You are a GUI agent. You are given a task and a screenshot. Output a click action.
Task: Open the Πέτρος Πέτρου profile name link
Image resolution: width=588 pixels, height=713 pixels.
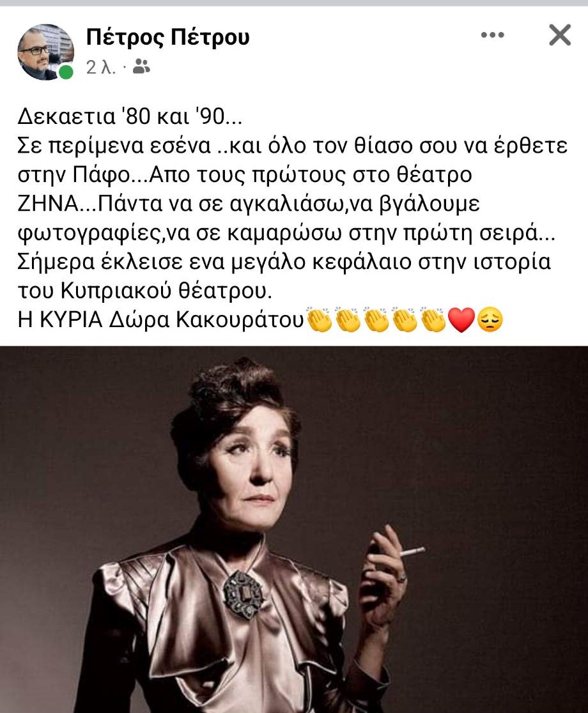[168, 37]
